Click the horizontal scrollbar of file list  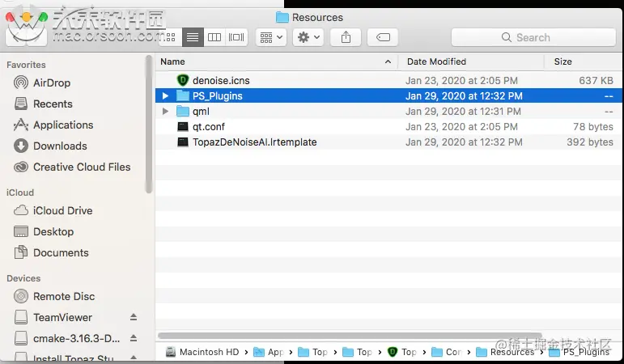click(x=350, y=336)
